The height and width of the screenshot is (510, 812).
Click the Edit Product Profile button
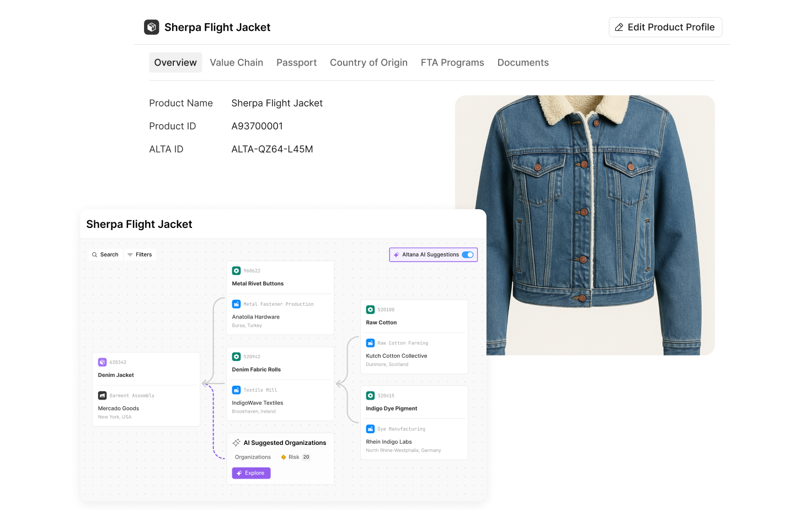[665, 26]
